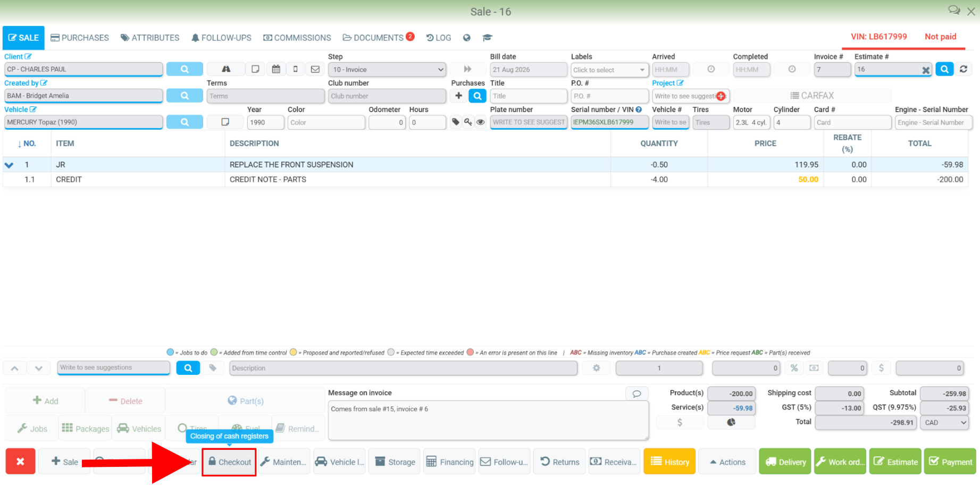This screenshot has width=980, height=486.
Task: Search for a client with magnifier button
Action: pos(185,69)
